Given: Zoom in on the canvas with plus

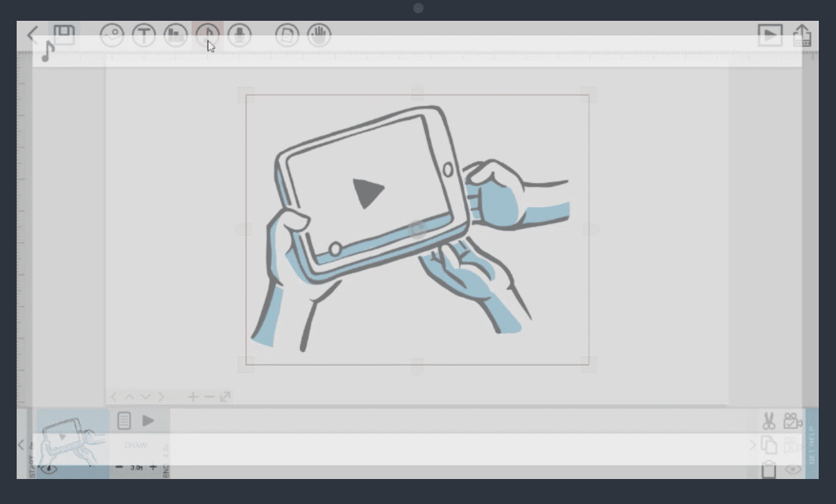Looking at the screenshot, I should pos(193,397).
